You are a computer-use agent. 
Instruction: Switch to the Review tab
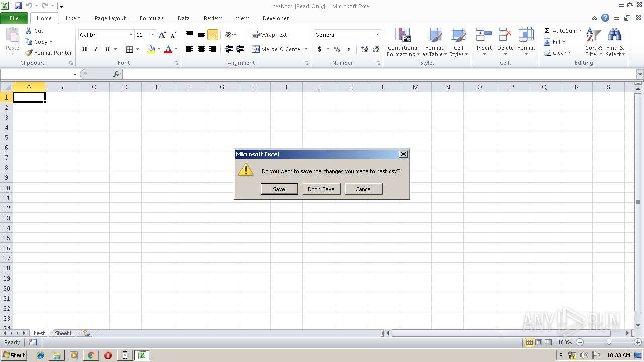pyautogui.click(x=213, y=18)
